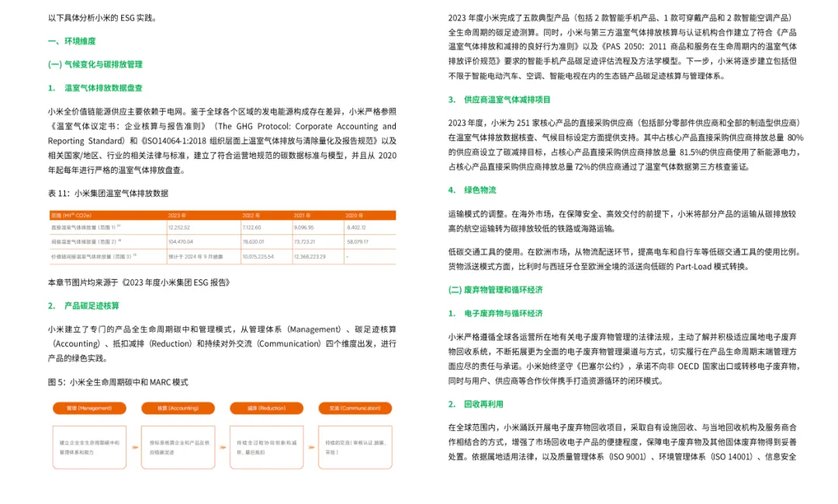838x504 pixels.
Task: Click the line starting "小米建立了专门的产品全生命周期"
Action: tap(222, 330)
